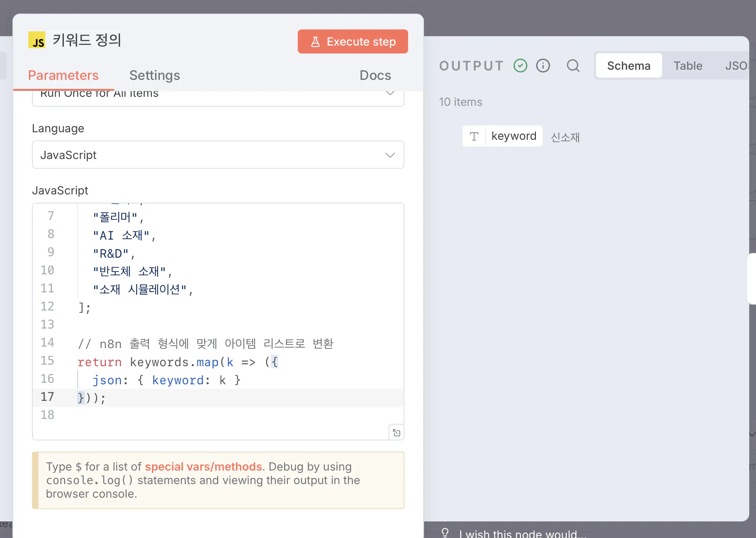The width and height of the screenshot is (756, 538).
Task: Click the expand code editor icon
Action: (x=396, y=433)
